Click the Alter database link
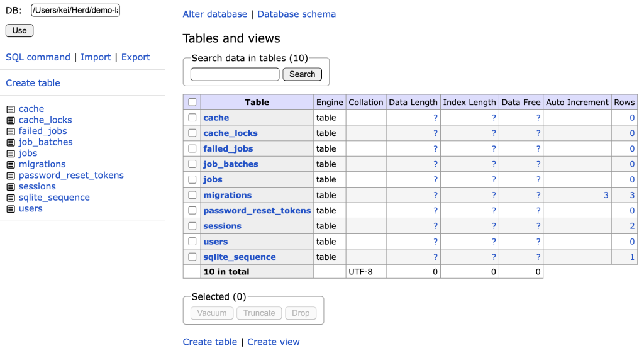Image resolution: width=644 pixels, height=353 pixels. [x=214, y=14]
